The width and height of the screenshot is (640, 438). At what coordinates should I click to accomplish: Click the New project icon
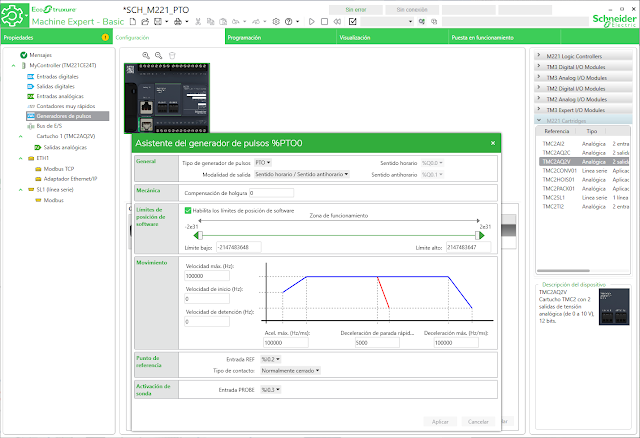(x=133, y=22)
